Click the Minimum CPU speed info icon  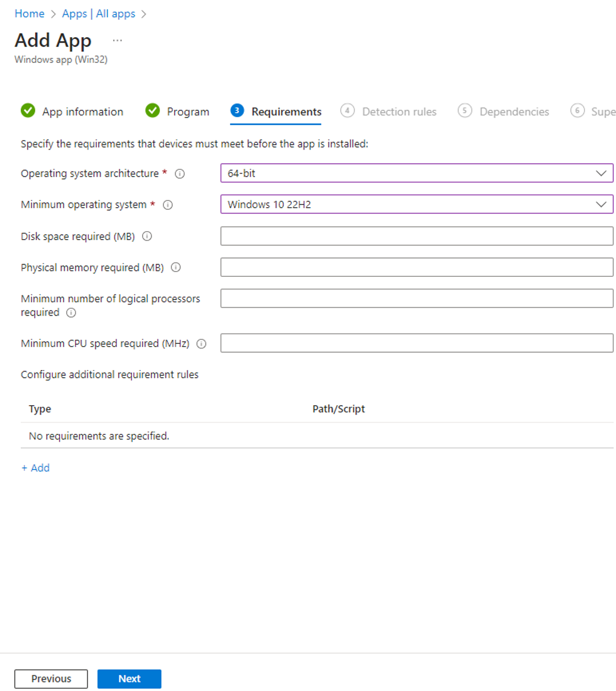(202, 344)
